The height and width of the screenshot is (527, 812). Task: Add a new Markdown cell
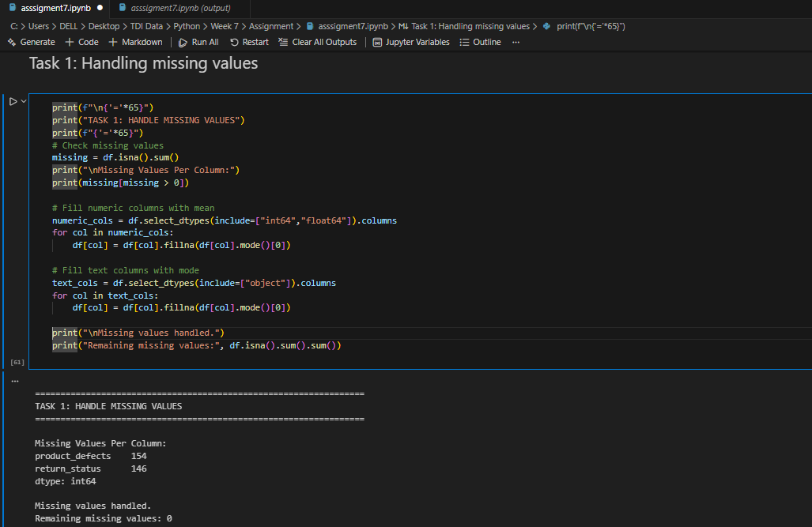click(x=136, y=43)
